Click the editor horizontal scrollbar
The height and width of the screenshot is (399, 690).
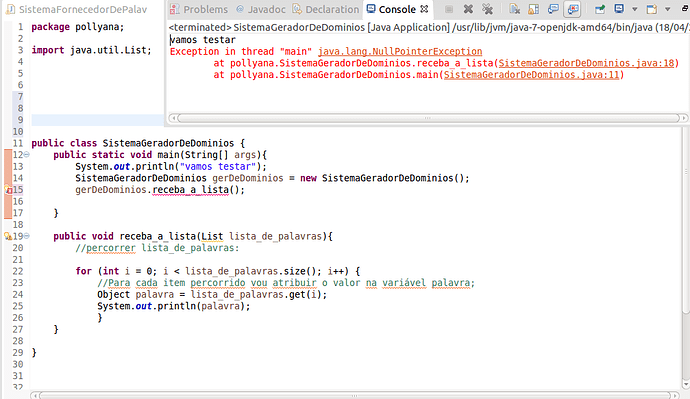[354, 395]
